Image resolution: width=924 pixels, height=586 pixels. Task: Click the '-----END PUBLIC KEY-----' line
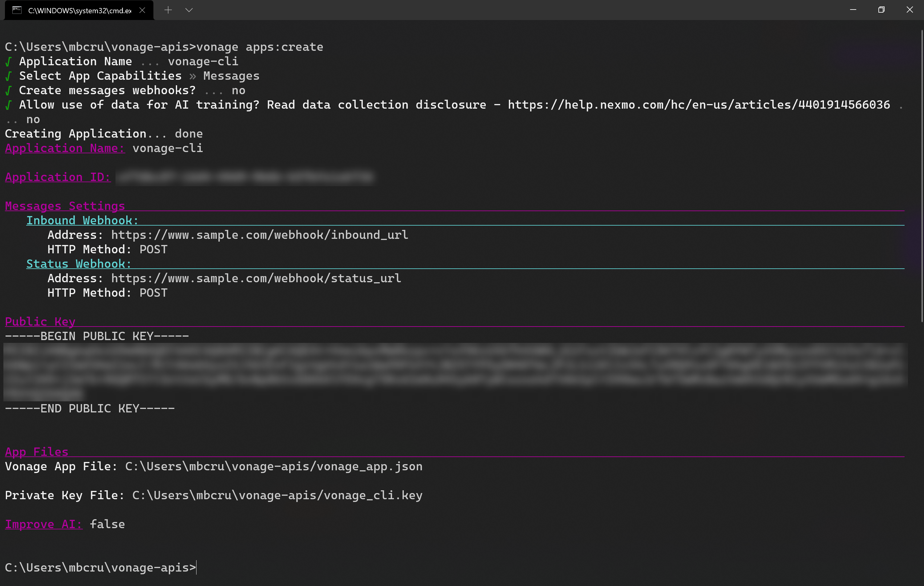click(90, 408)
